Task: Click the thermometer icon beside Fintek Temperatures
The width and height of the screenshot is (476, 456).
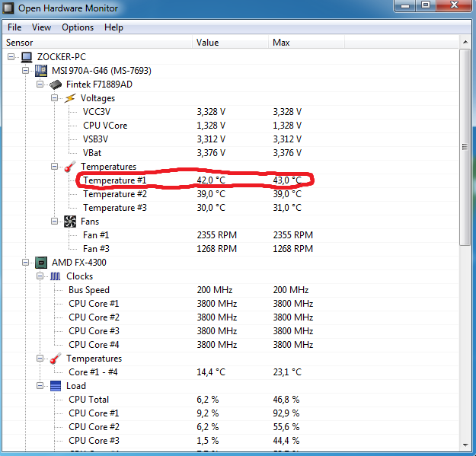Action: (x=70, y=167)
